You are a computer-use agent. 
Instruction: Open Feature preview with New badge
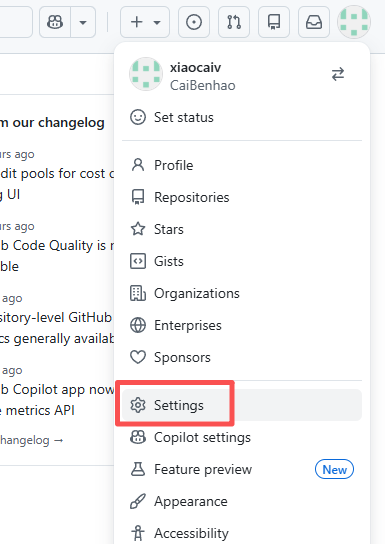242,469
